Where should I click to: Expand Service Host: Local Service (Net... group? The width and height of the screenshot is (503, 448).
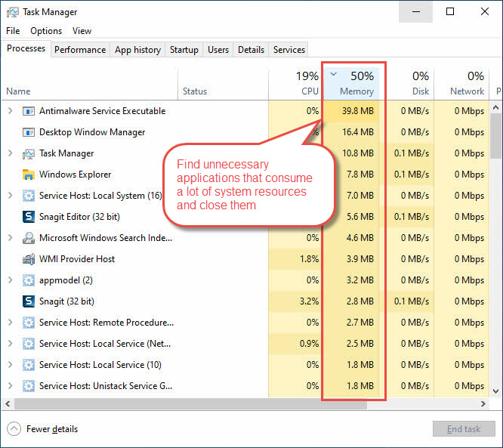coord(10,344)
